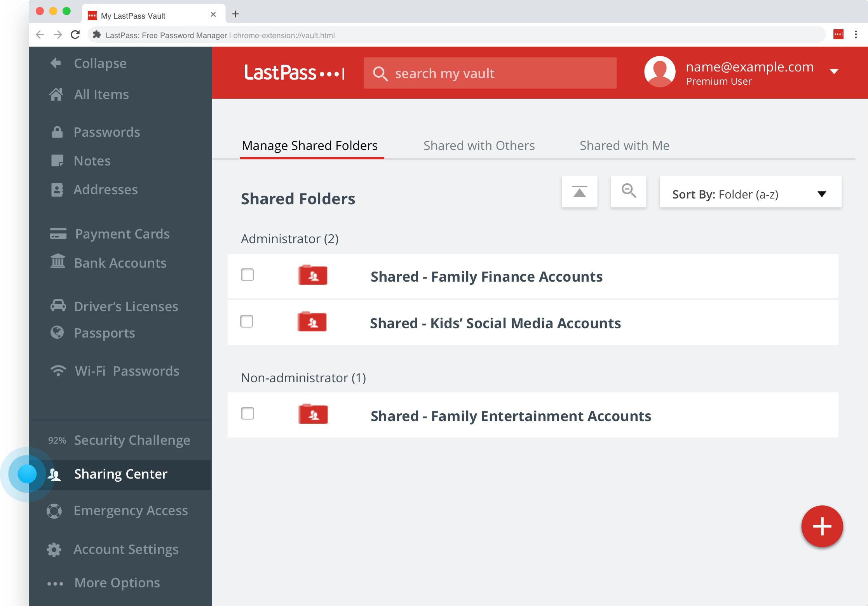Image resolution: width=868 pixels, height=606 pixels.
Task: Click the Family Finance Accounts folder icon
Action: [x=313, y=275]
